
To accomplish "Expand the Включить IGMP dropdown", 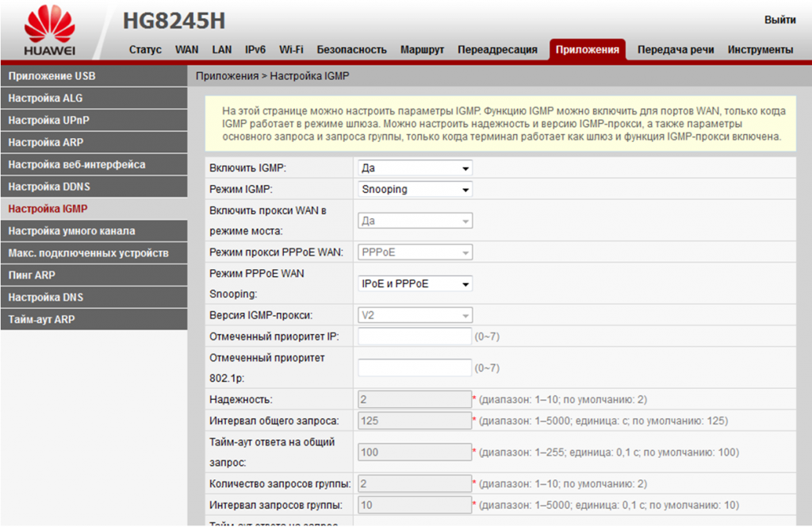I will point(415,168).
